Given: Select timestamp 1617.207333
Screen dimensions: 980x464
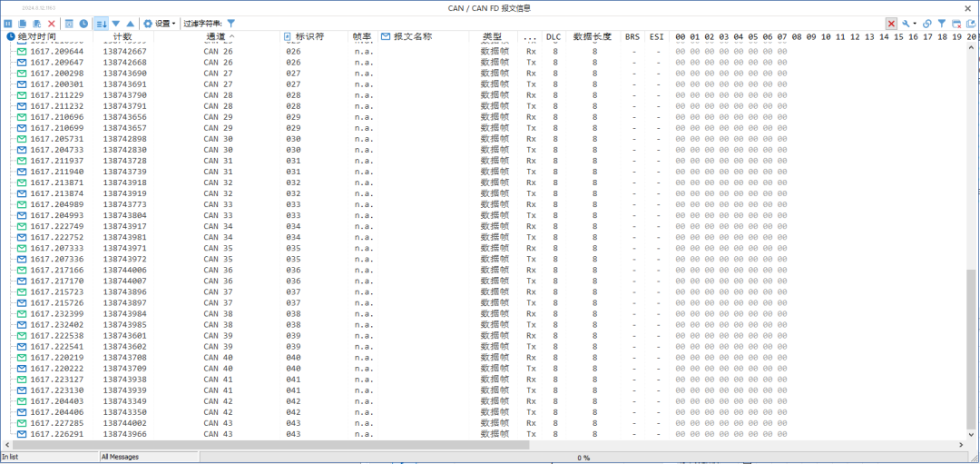Looking at the screenshot, I should coord(57,248).
